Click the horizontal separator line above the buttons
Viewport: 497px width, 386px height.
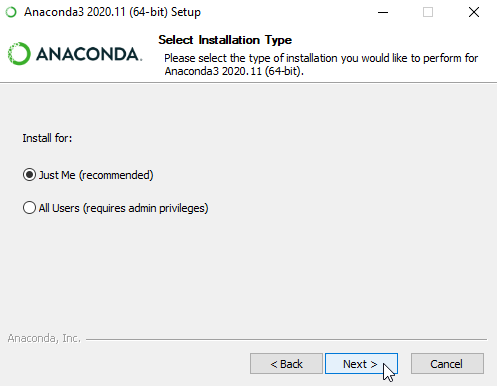point(286,339)
